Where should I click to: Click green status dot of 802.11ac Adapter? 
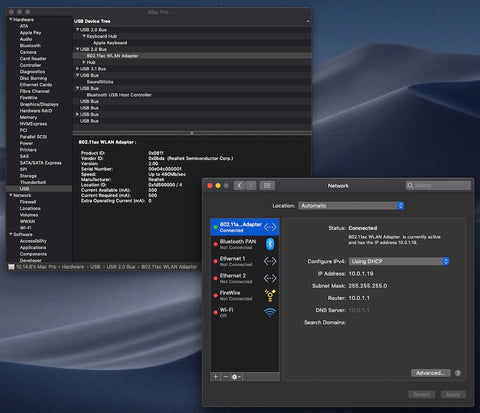point(216,227)
